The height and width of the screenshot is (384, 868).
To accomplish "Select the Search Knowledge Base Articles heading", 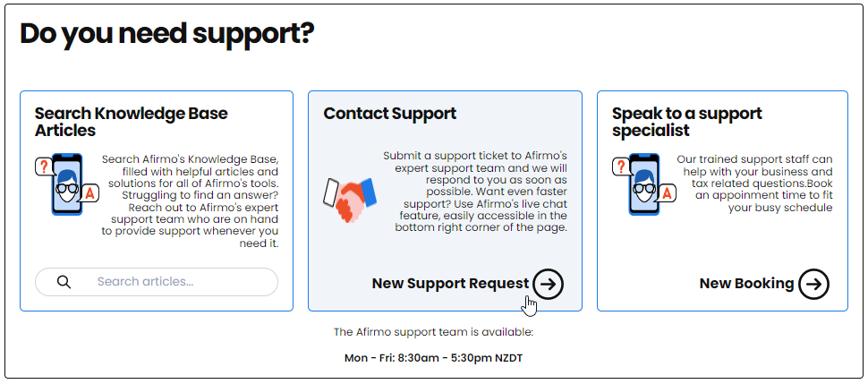I will [132, 122].
